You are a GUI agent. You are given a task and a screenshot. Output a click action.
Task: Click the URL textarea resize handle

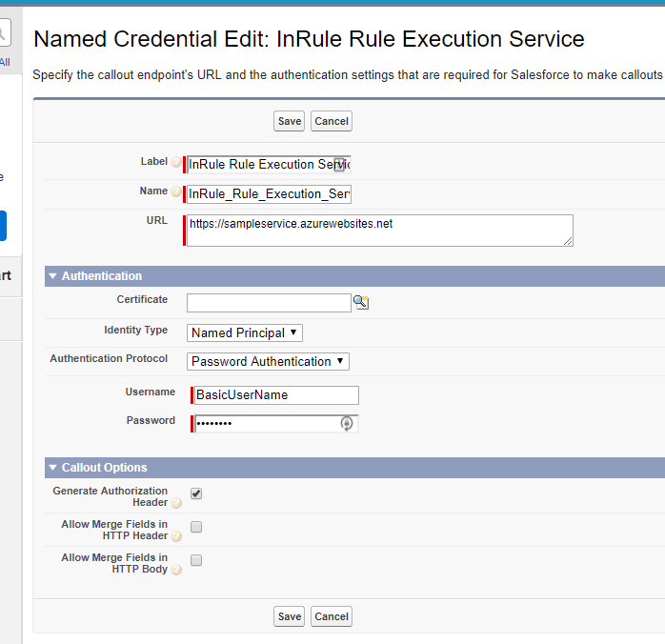pos(568,241)
